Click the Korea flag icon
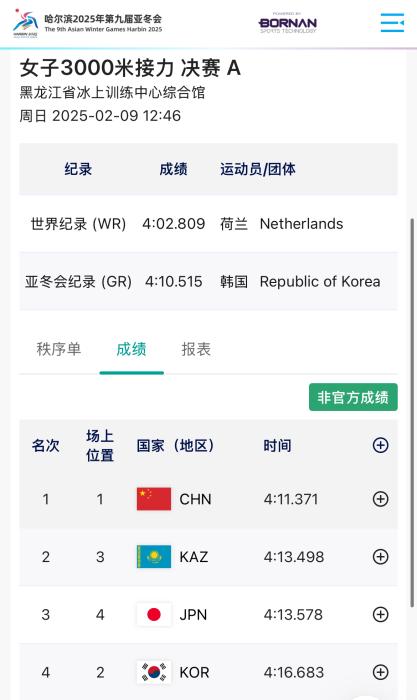This screenshot has width=417, height=700. pos(154,672)
